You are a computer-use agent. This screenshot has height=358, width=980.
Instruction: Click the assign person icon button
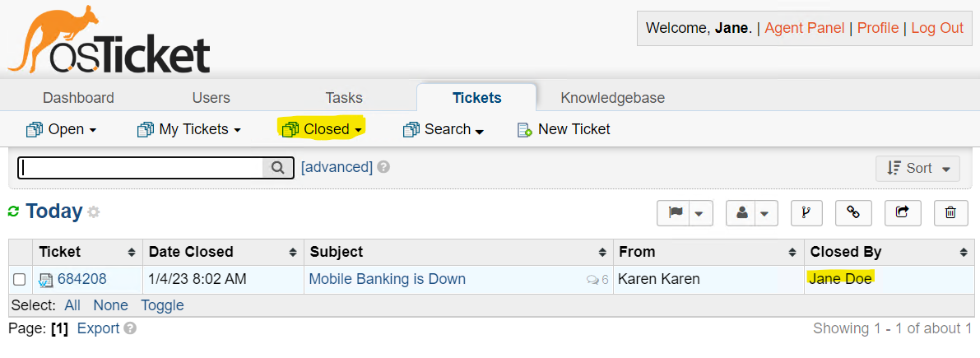pos(742,213)
